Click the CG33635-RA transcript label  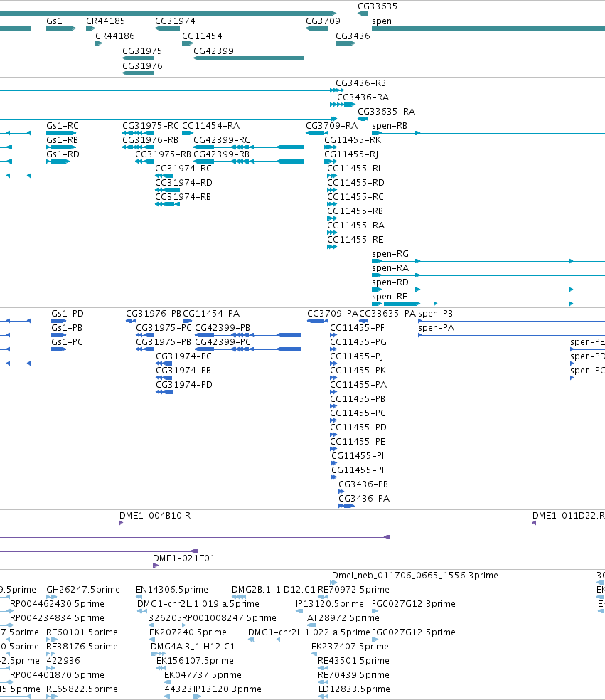[386, 112]
